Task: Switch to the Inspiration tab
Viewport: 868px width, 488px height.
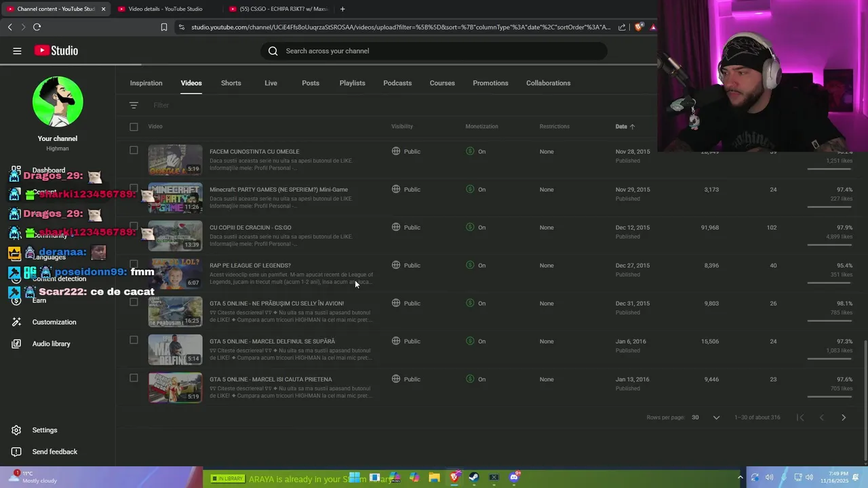Action: pyautogui.click(x=146, y=83)
